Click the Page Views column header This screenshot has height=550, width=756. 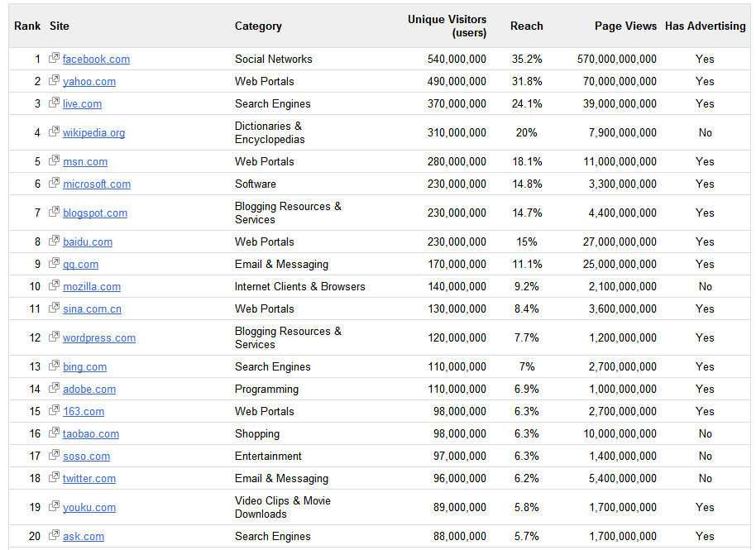pyautogui.click(x=625, y=26)
